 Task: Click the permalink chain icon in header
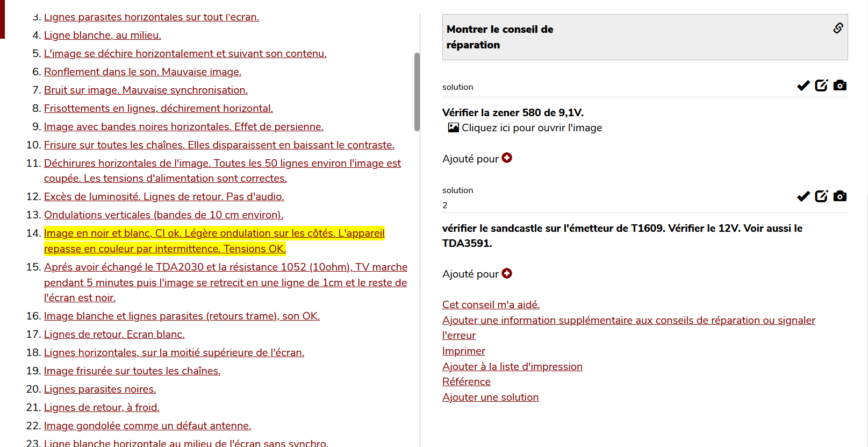pos(838,28)
